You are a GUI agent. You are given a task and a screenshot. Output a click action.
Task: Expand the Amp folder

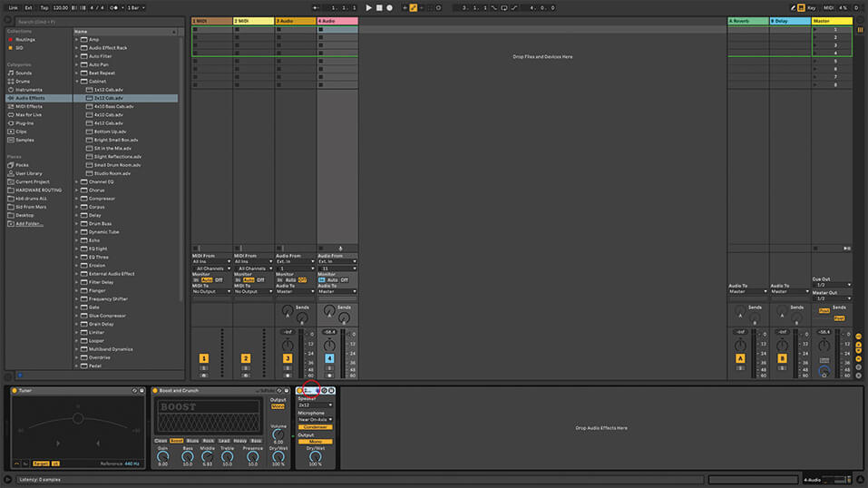(x=76, y=40)
